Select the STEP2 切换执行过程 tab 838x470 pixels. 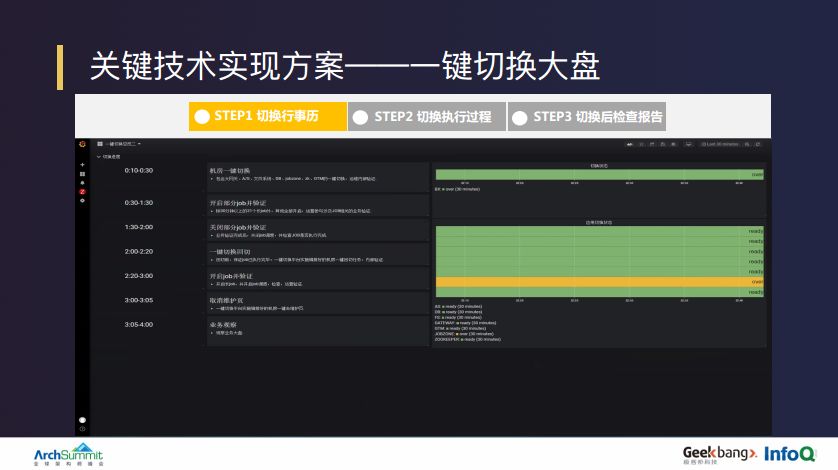coord(426,116)
